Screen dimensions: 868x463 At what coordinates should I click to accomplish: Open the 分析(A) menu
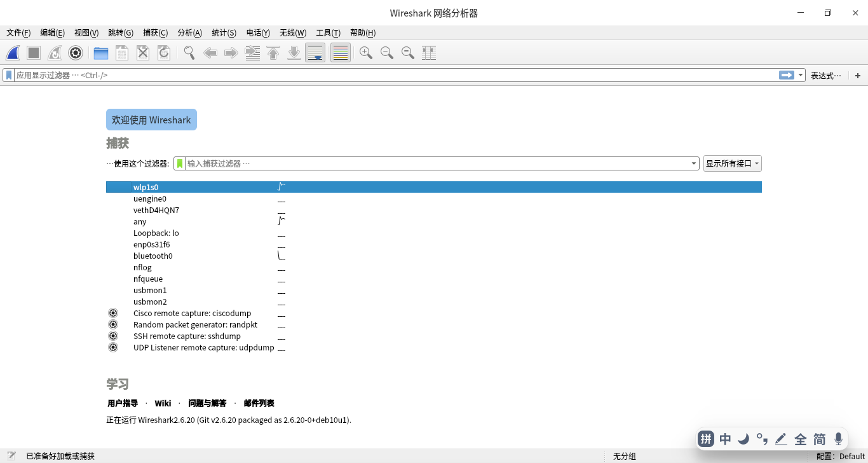(189, 33)
